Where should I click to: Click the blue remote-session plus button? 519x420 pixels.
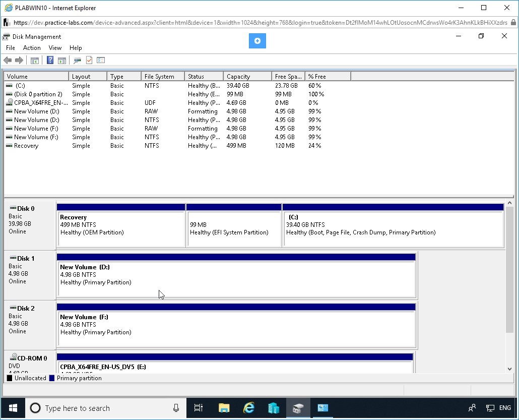pyautogui.click(x=257, y=41)
